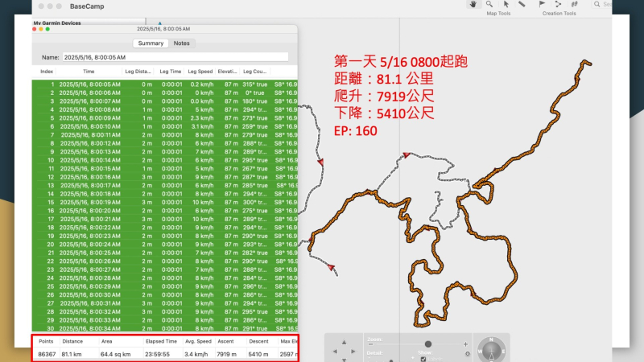Image resolution: width=644 pixels, height=362 pixels.
Task: Pick the New Waypoint flag tool
Action: click(x=542, y=4)
